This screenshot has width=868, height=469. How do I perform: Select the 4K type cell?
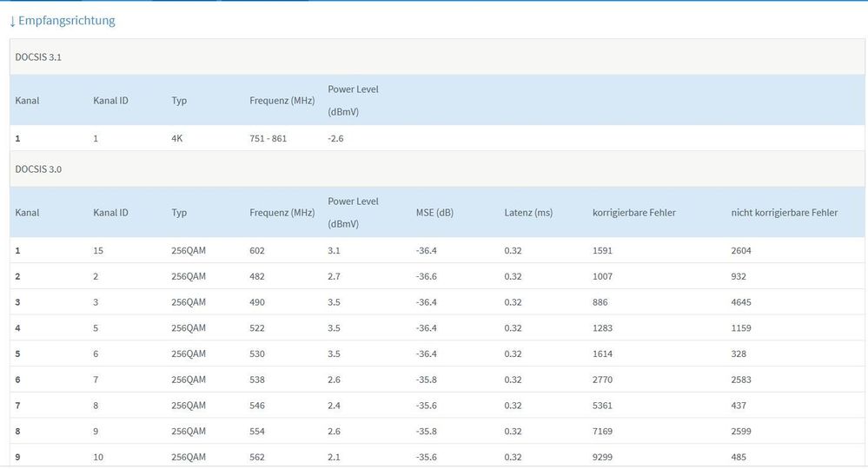click(177, 139)
